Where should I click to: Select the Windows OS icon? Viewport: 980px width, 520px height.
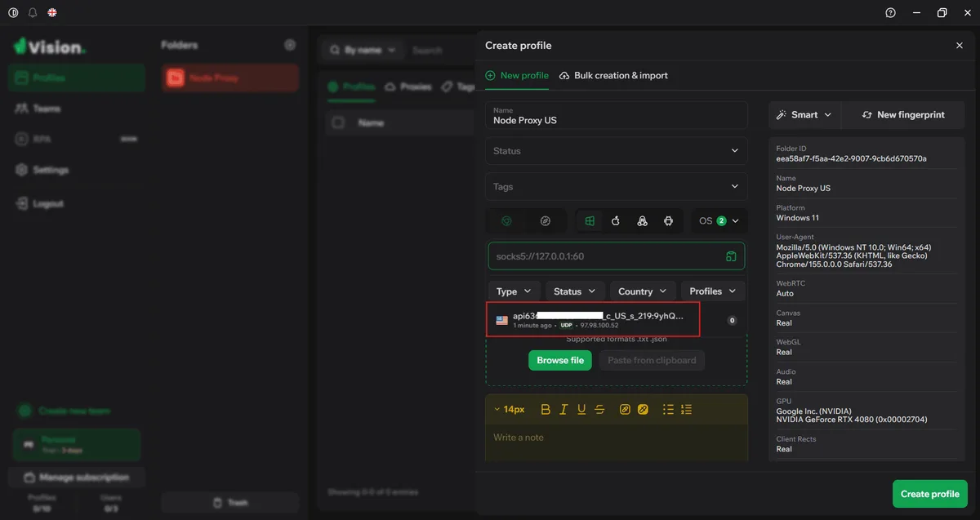[590, 221]
